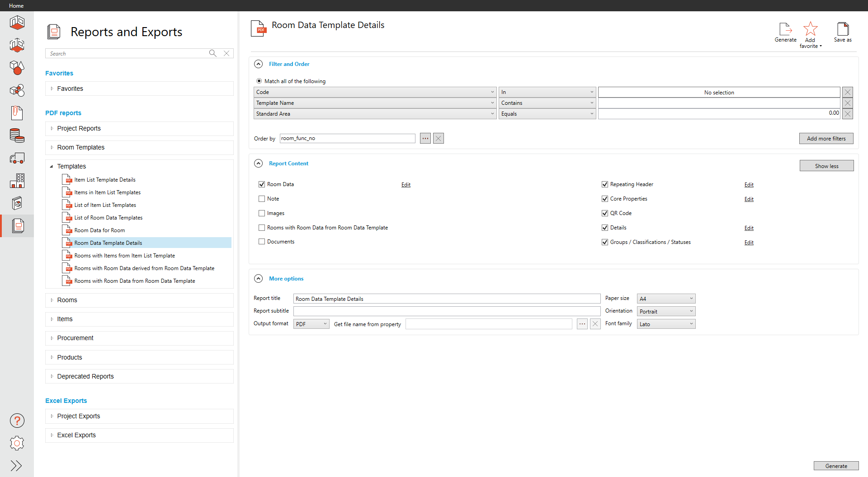The width and height of the screenshot is (868, 477).
Task: Click Edit link next to Room Data
Action: pos(406,185)
